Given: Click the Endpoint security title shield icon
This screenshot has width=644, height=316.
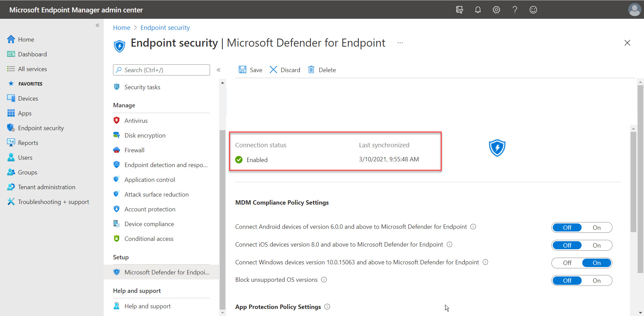Looking at the screenshot, I should 119,46.
